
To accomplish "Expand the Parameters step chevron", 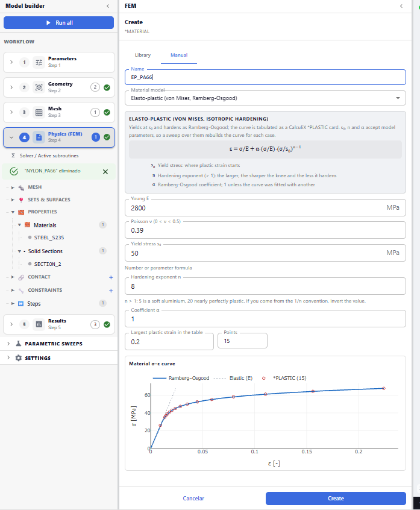I will coord(11,62).
